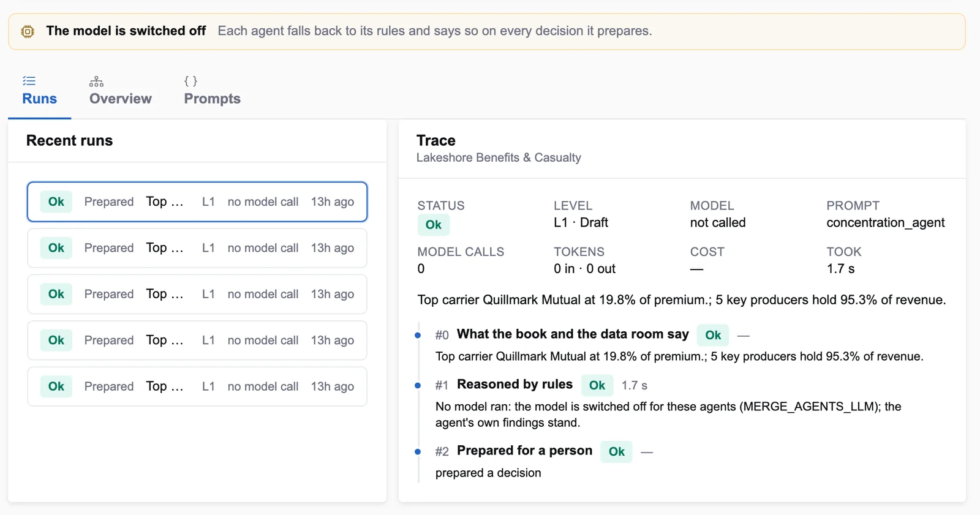Click trace step #0 blue bullet marker
This screenshot has height=515, width=980.
tap(418, 336)
